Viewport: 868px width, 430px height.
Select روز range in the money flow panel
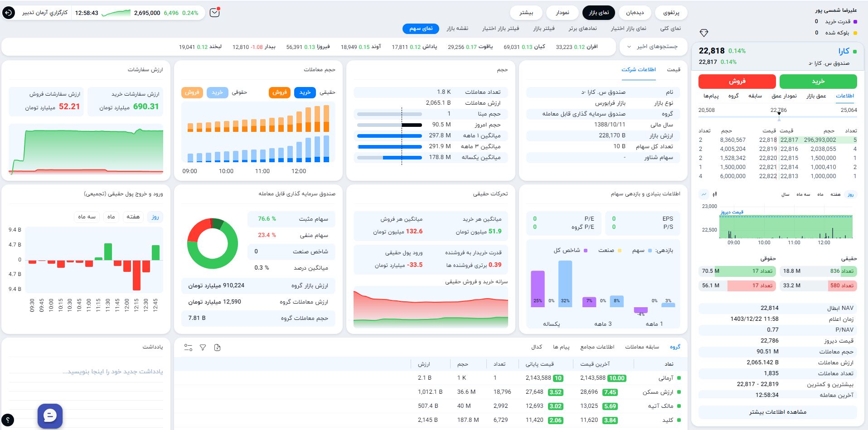155,217
